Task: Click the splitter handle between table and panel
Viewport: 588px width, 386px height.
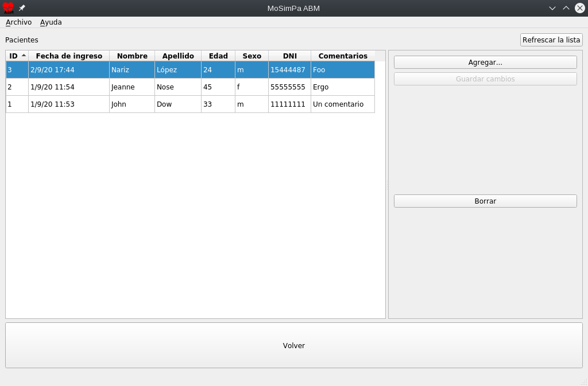Action: pyautogui.click(x=387, y=185)
